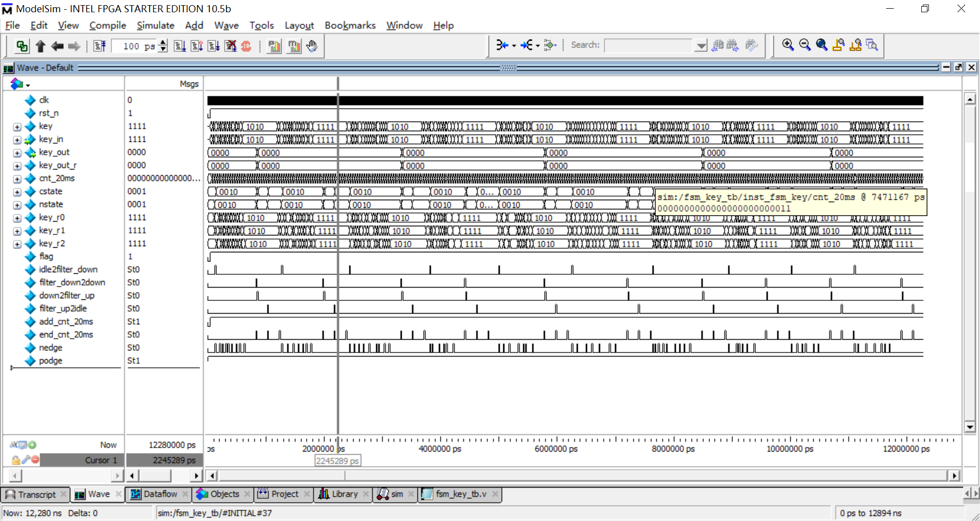Expand the key_out signal bus
This screenshot has height=521, width=980.
(17, 153)
